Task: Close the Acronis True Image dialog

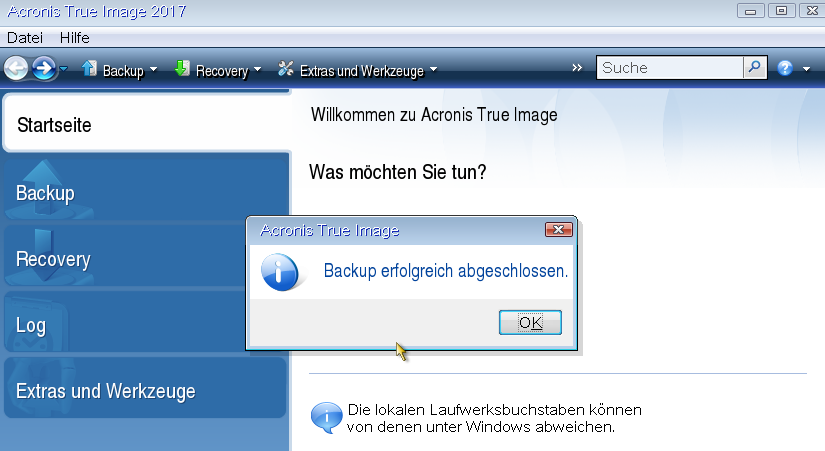Action: tap(558, 230)
